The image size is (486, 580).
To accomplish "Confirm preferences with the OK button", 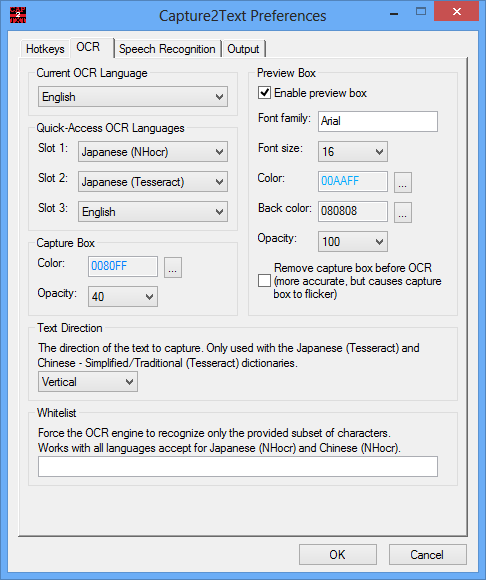I will tap(338, 555).
